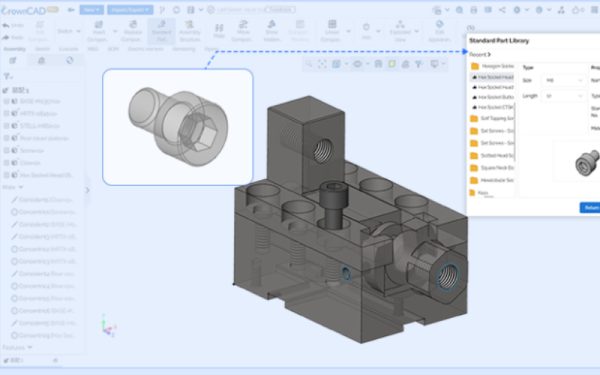
Task: Open the Length dropdown in Standard Part Library
Action: tap(564, 96)
